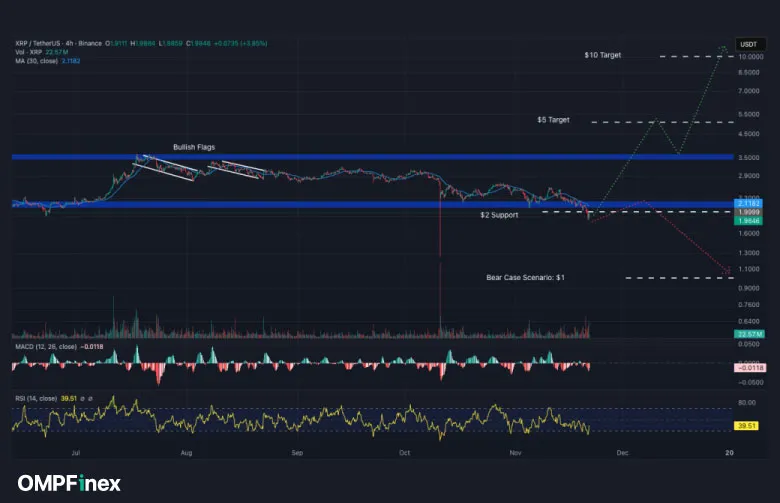Click the blue 2.1182 MA price tag
780x503 pixels.
click(x=750, y=203)
